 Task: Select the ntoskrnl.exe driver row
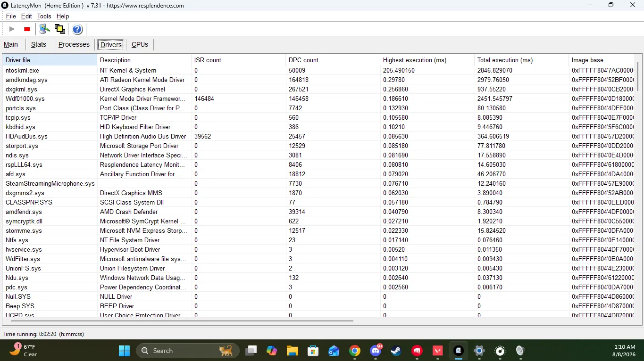[x=318, y=70]
